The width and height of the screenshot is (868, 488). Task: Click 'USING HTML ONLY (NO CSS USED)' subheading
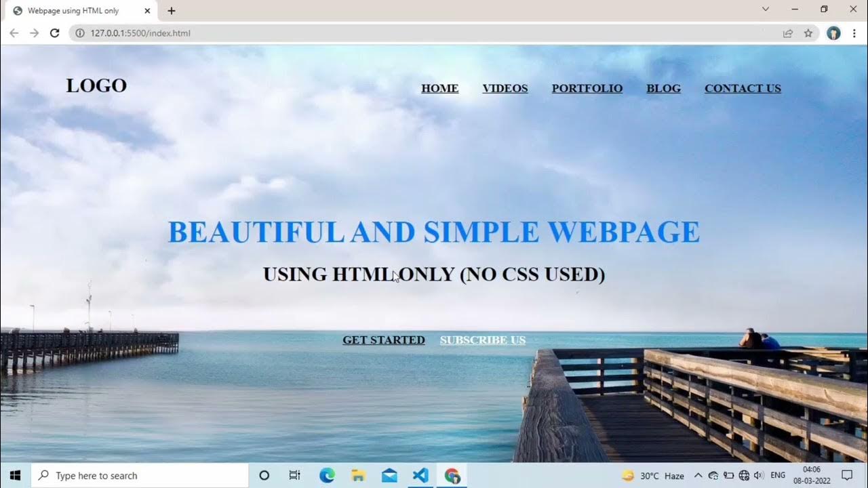434,274
